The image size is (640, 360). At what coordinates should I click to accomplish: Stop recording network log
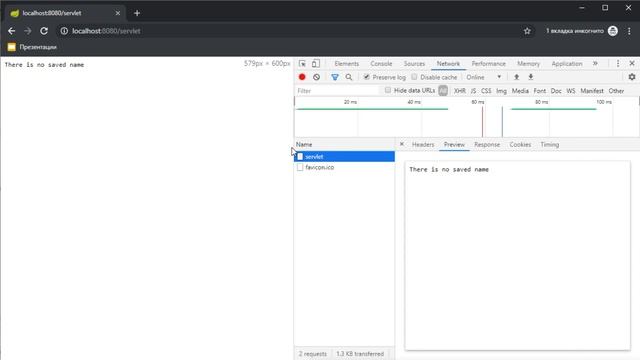302,77
